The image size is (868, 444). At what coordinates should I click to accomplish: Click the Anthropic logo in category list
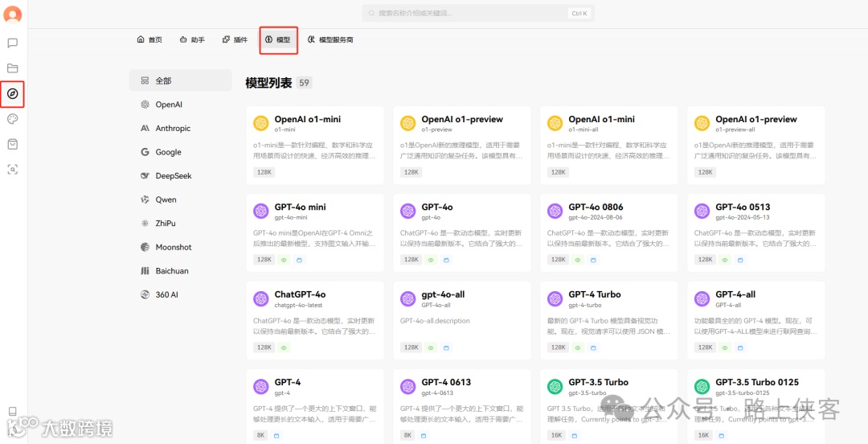pos(145,128)
